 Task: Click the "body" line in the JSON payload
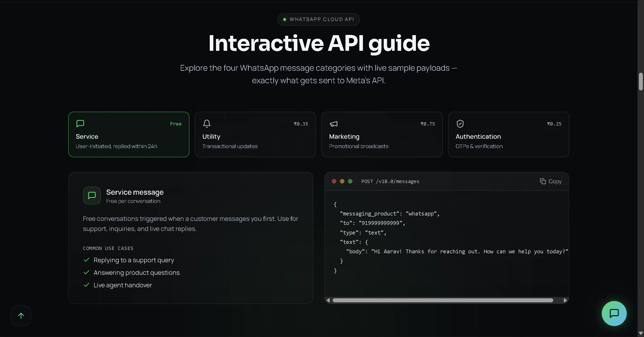coord(457,252)
